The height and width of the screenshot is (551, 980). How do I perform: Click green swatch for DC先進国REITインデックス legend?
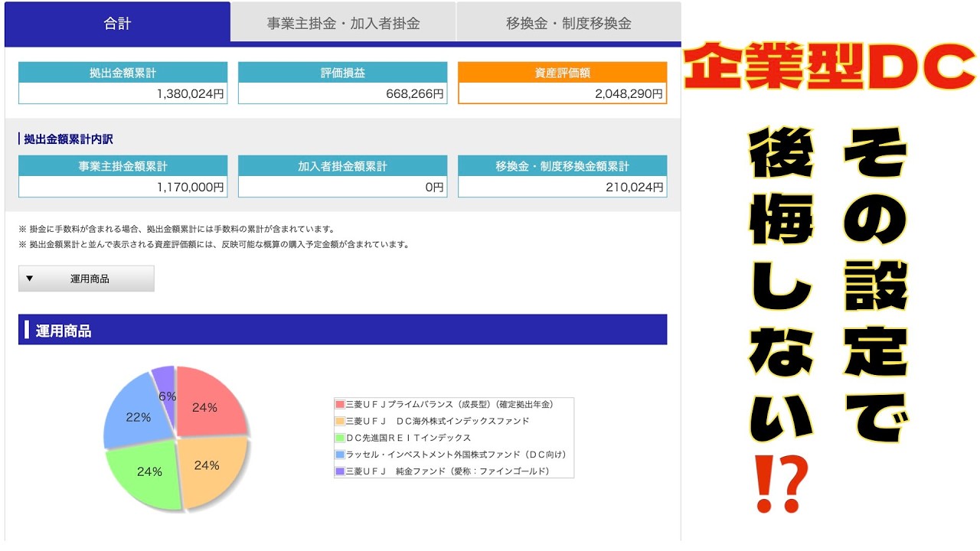[340, 438]
